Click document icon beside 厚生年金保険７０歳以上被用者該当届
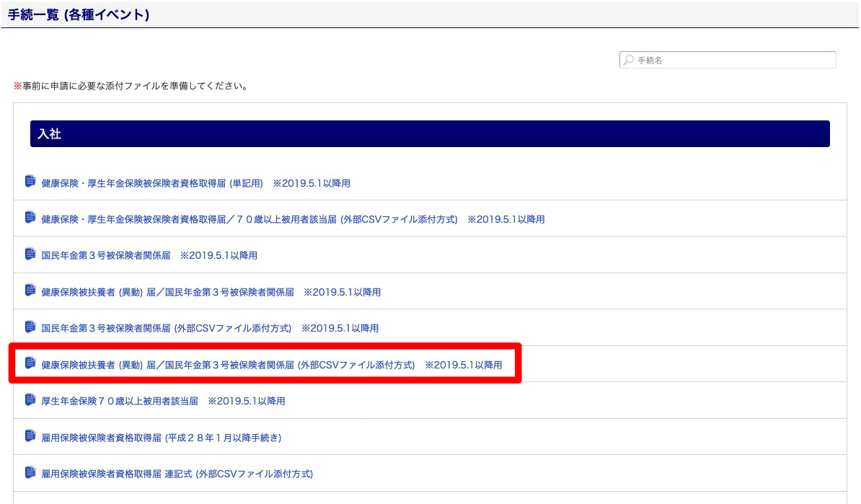This screenshot has height=504, width=861. click(x=30, y=399)
